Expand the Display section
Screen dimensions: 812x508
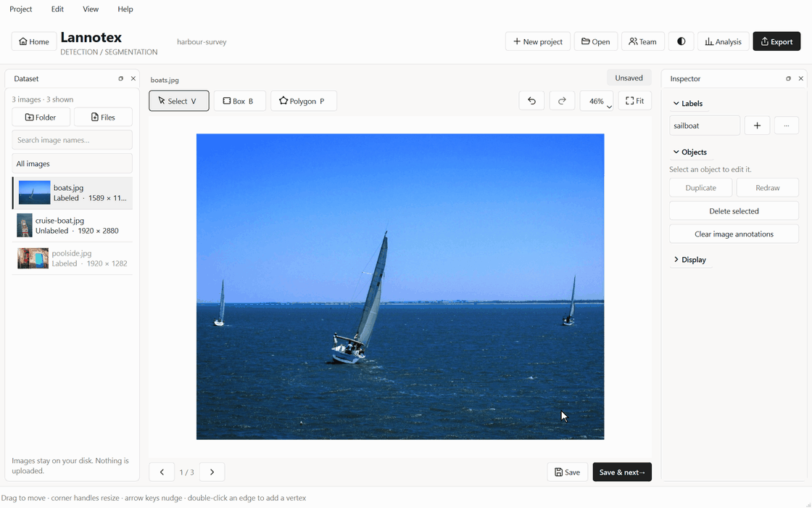coord(689,260)
